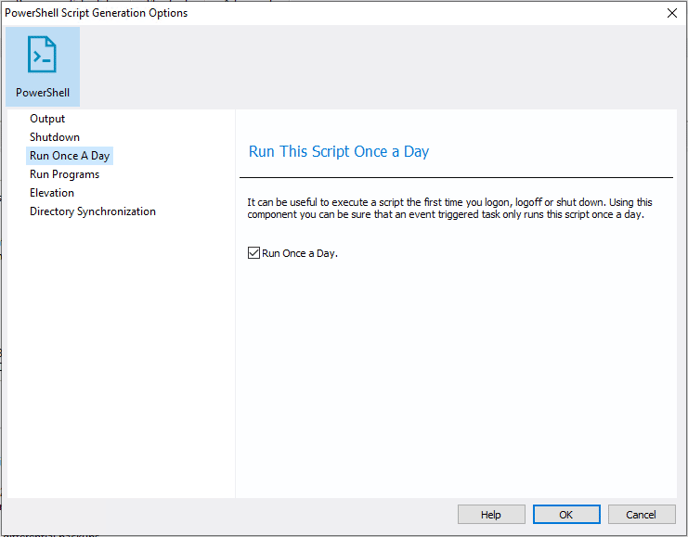The image size is (688, 537).
Task: Dismiss dialog with the Cancel button
Action: pos(641,514)
